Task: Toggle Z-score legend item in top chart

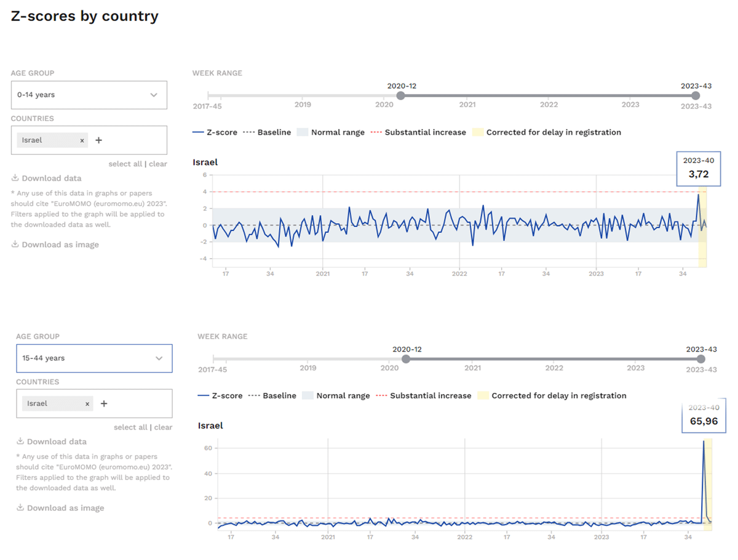Action: 215,132
